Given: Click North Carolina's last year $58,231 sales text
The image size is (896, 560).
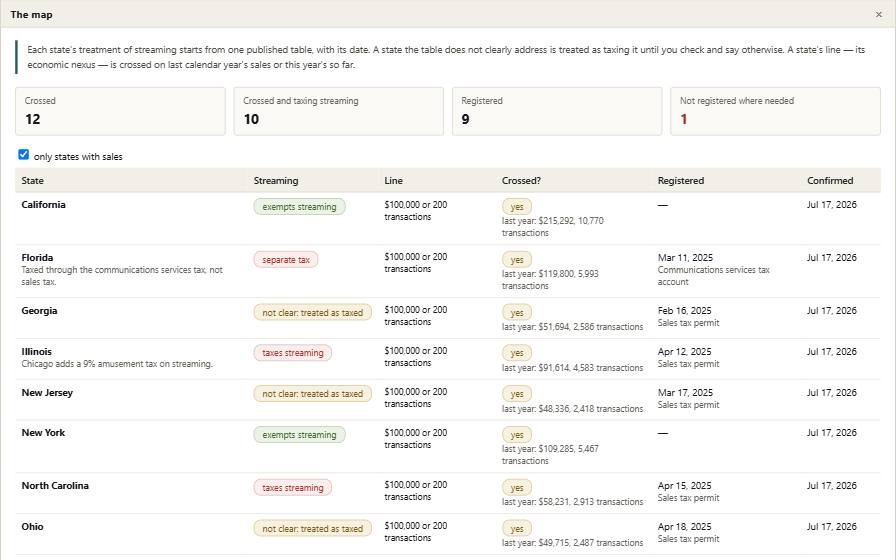Looking at the screenshot, I should pos(573,502).
